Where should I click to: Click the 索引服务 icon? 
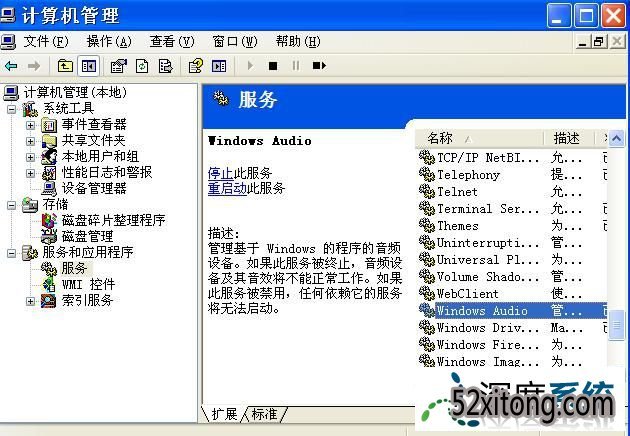(x=49, y=301)
